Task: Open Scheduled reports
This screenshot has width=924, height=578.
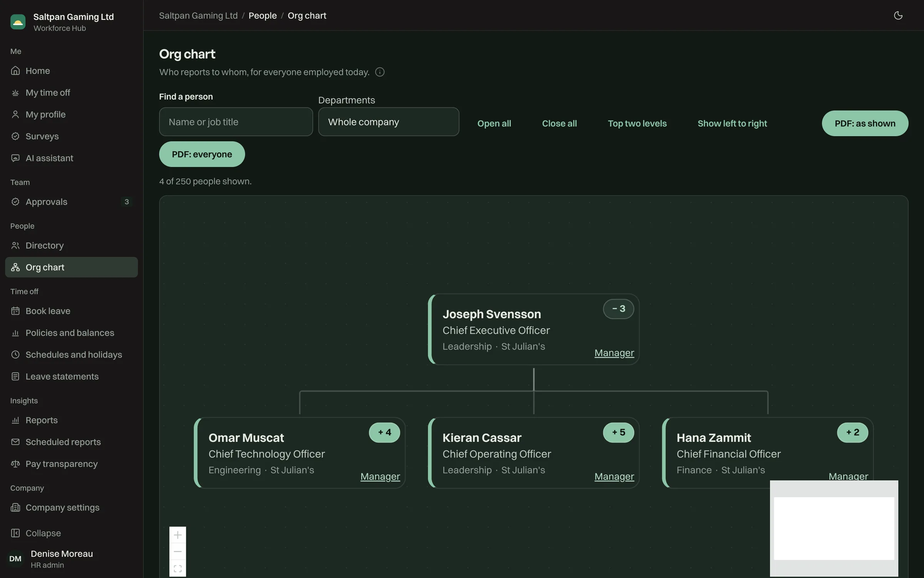Action: point(72,442)
